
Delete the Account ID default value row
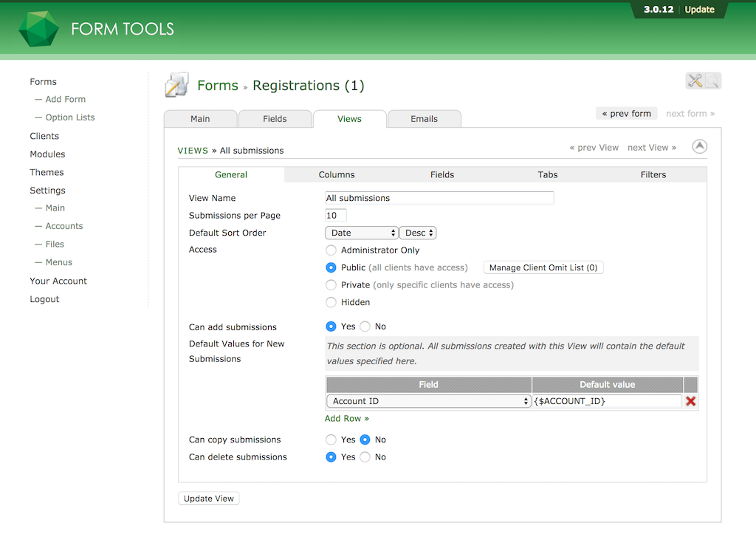click(690, 401)
